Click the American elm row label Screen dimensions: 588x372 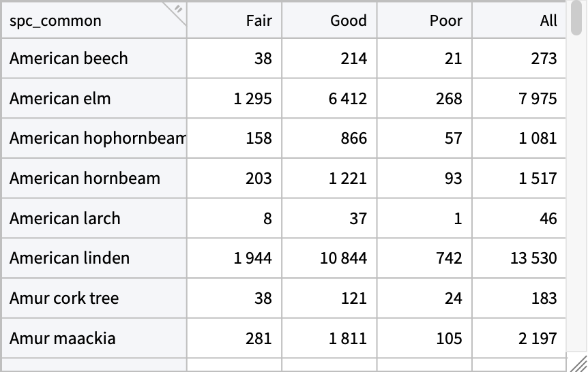point(60,99)
